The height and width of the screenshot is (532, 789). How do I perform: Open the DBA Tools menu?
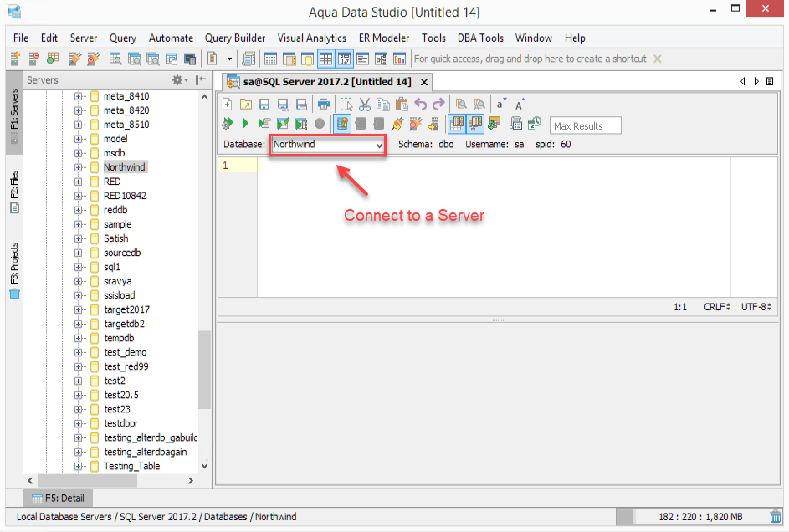(480, 38)
